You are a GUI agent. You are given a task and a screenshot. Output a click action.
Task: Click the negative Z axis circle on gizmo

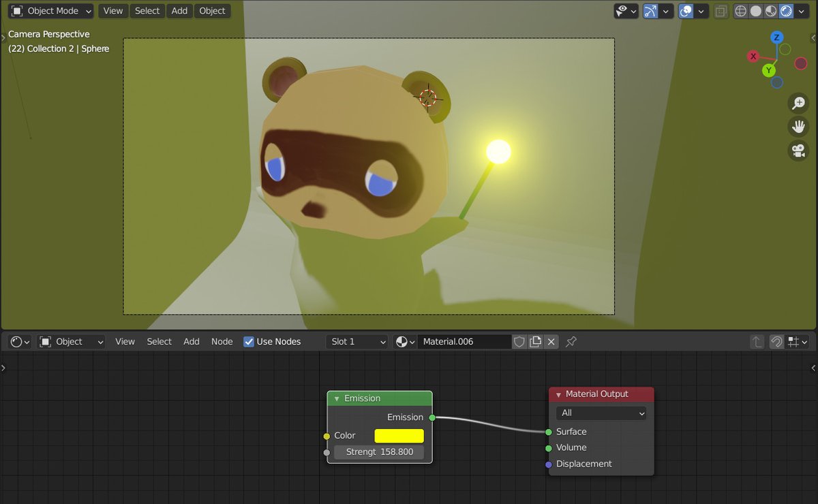coord(776,82)
